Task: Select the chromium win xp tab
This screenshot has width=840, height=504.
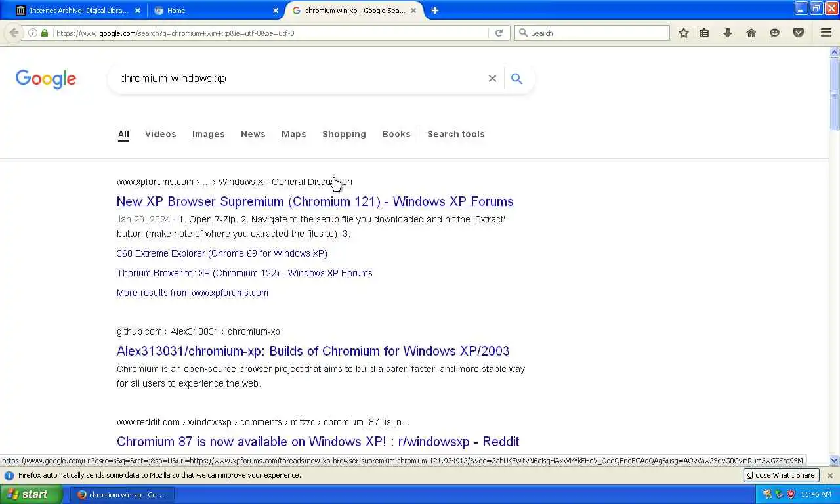Action: point(354,10)
